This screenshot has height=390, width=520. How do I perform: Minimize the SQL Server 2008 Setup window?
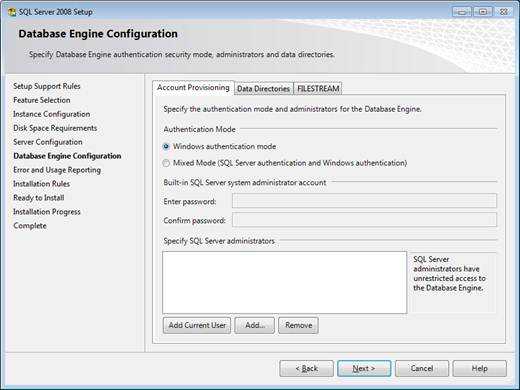[x=462, y=12]
